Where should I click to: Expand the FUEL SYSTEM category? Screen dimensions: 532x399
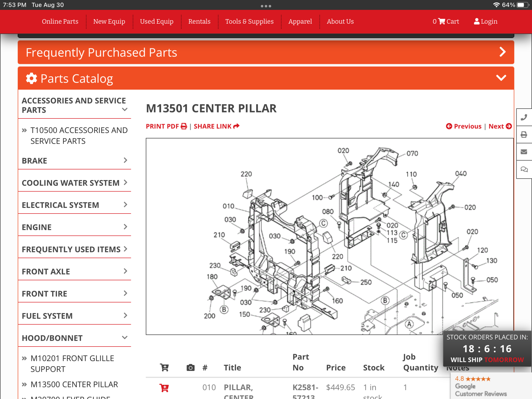point(74,316)
